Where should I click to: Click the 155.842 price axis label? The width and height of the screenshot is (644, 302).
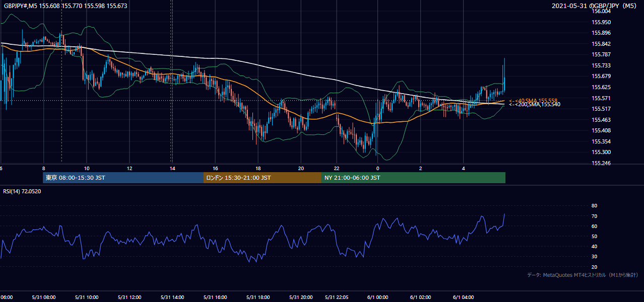tap(601, 44)
